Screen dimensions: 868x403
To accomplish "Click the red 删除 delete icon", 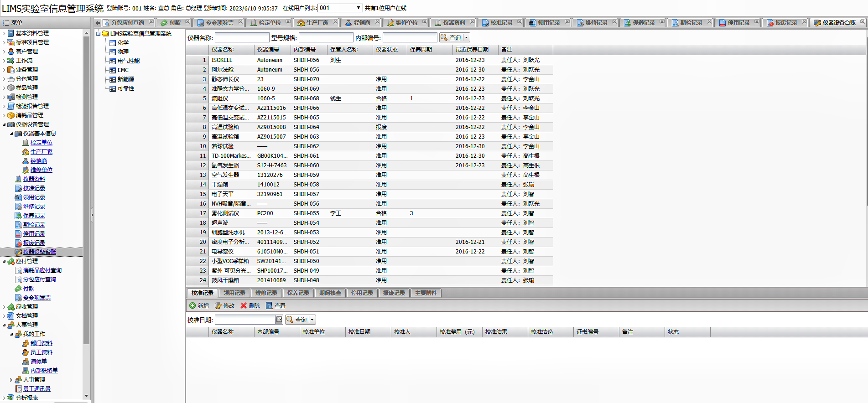I will [x=244, y=305].
